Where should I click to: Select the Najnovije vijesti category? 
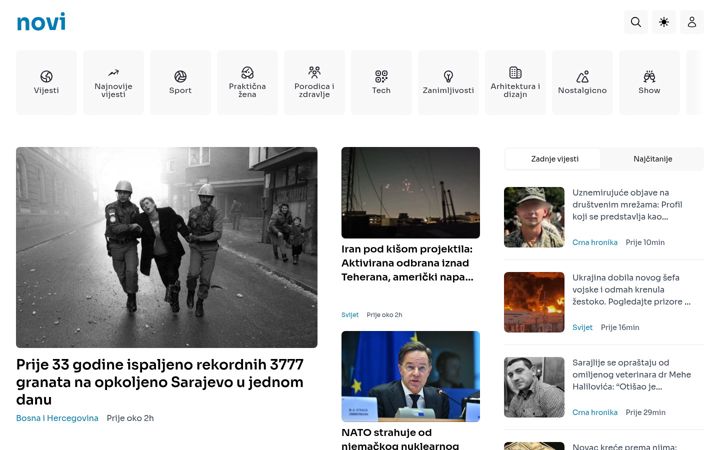tap(113, 82)
